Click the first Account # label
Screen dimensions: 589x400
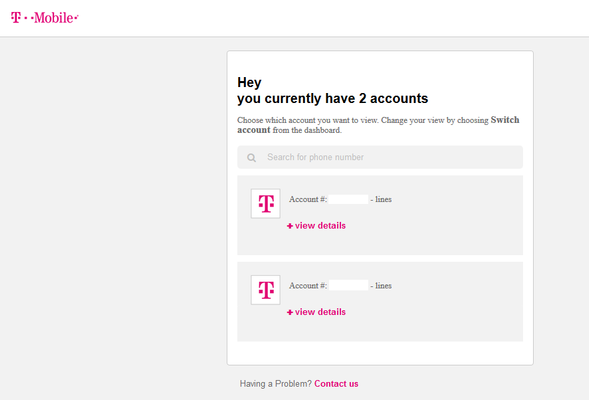(308, 199)
